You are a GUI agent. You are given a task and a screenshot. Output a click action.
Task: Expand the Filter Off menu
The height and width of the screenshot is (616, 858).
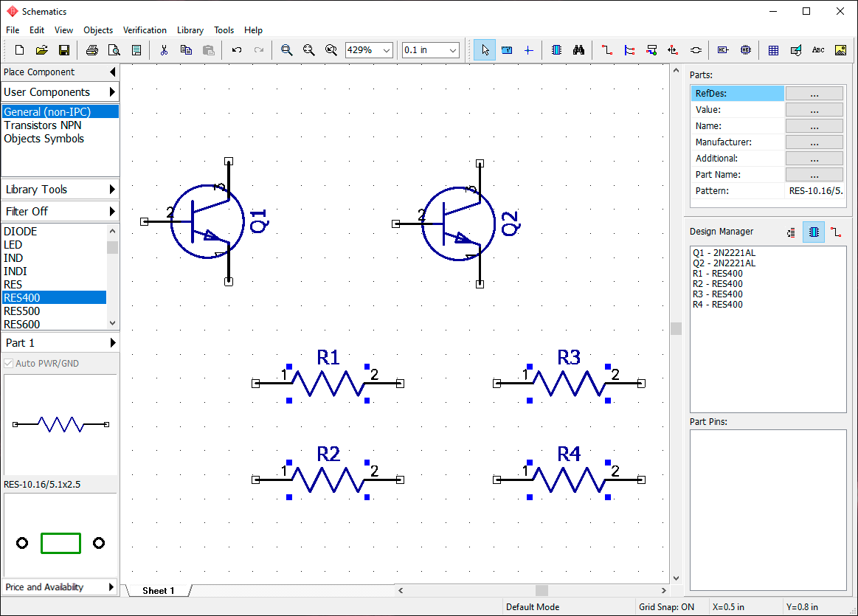pyautogui.click(x=60, y=211)
